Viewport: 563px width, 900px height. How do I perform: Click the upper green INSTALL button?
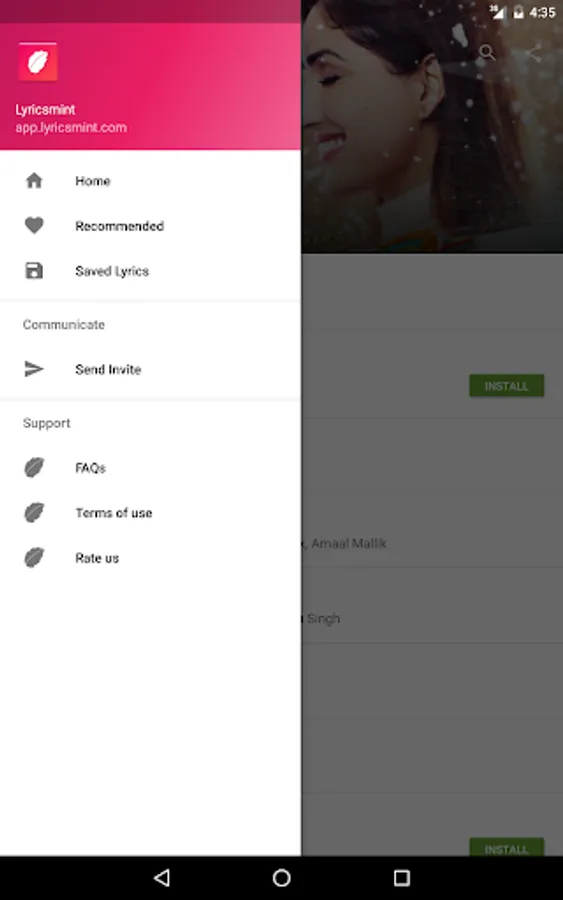[x=506, y=386]
